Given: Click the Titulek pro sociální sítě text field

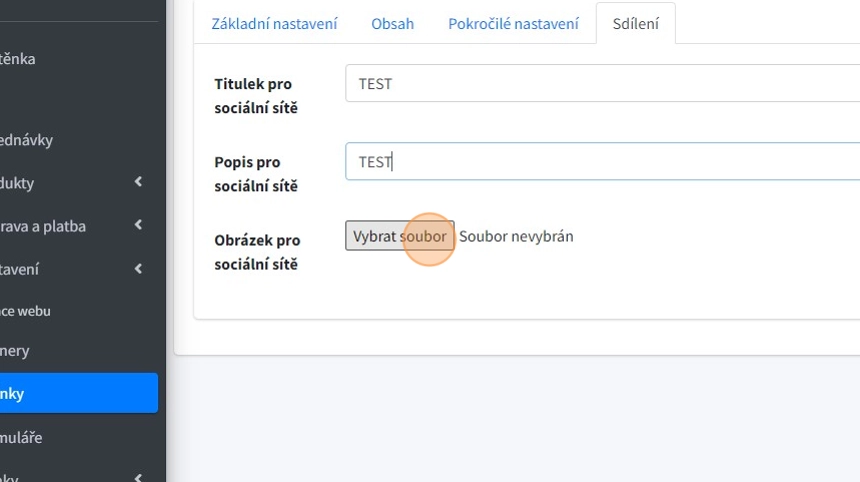Looking at the screenshot, I should coord(602,84).
